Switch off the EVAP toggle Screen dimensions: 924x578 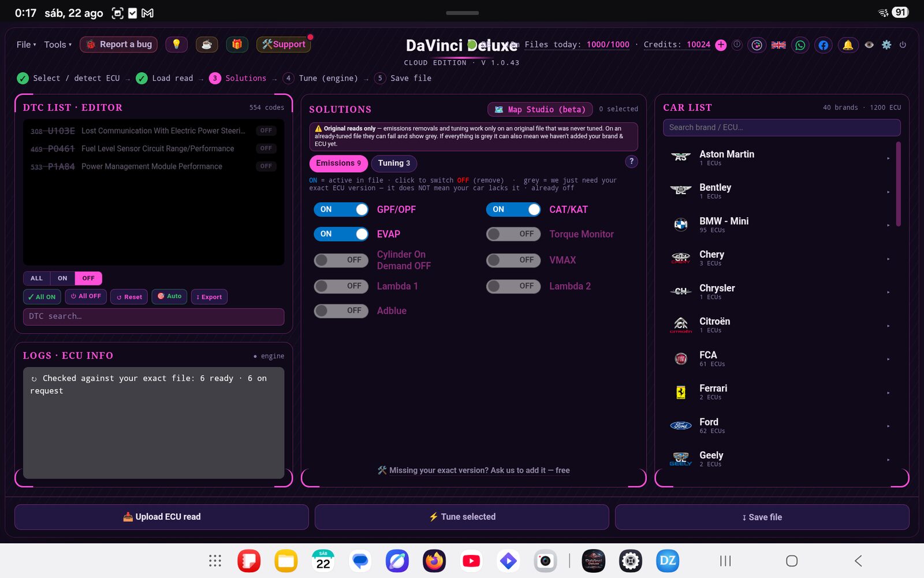pos(341,234)
